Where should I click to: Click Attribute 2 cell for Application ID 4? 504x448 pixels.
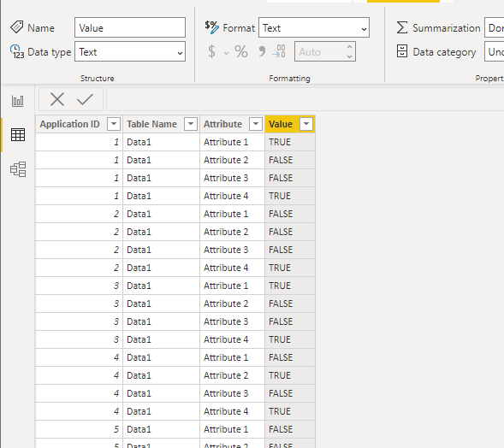point(232,375)
